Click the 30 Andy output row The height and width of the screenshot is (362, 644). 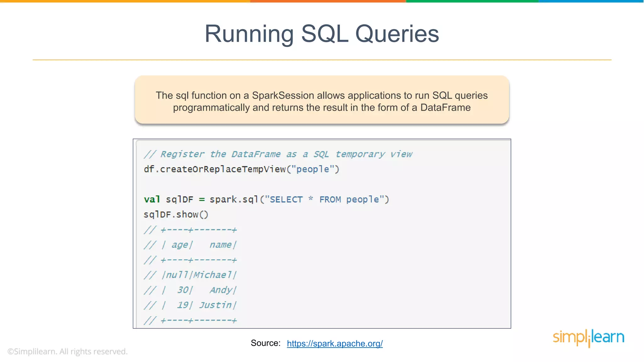190,290
